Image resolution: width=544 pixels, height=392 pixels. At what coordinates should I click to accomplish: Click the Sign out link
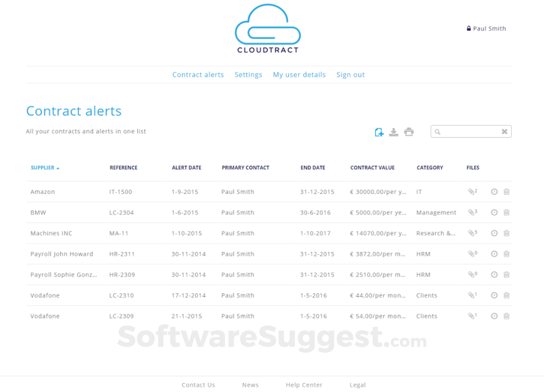pyautogui.click(x=350, y=75)
